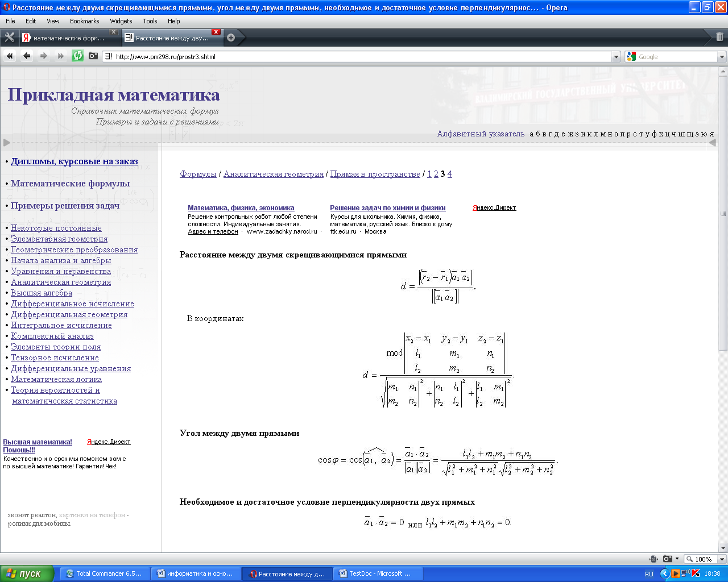Open Тензорное исчисление link

55,358
